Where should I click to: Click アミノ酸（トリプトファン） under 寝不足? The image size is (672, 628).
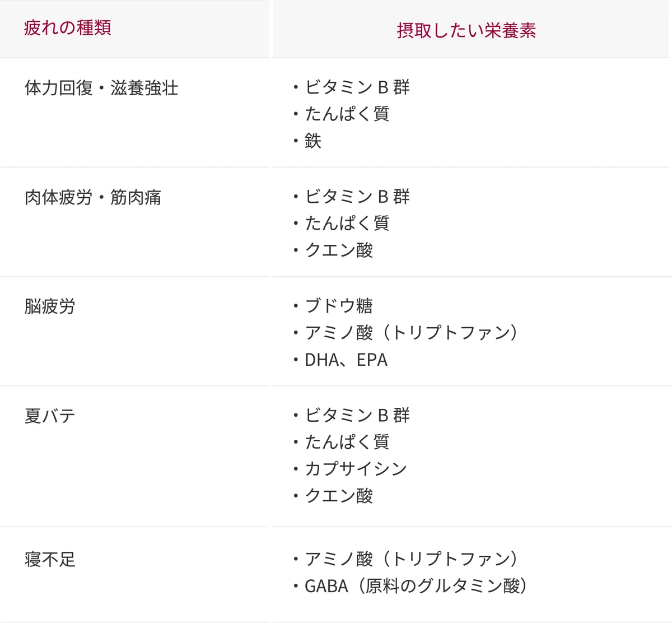pyautogui.click(x=412, y=559)
